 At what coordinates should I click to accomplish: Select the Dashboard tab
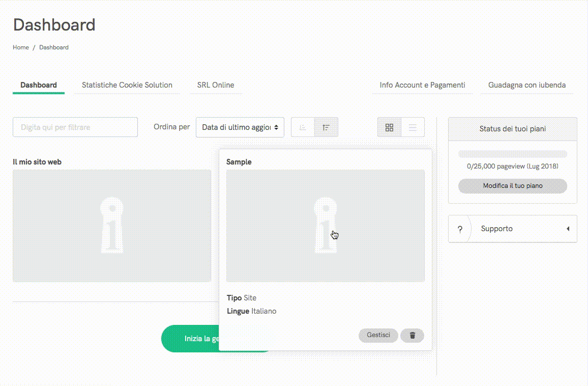pyautogui.click(x=39, y=85)
